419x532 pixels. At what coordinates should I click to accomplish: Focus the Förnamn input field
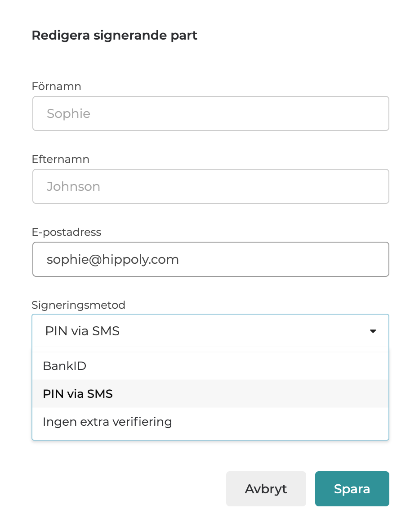tap(210, 113)
